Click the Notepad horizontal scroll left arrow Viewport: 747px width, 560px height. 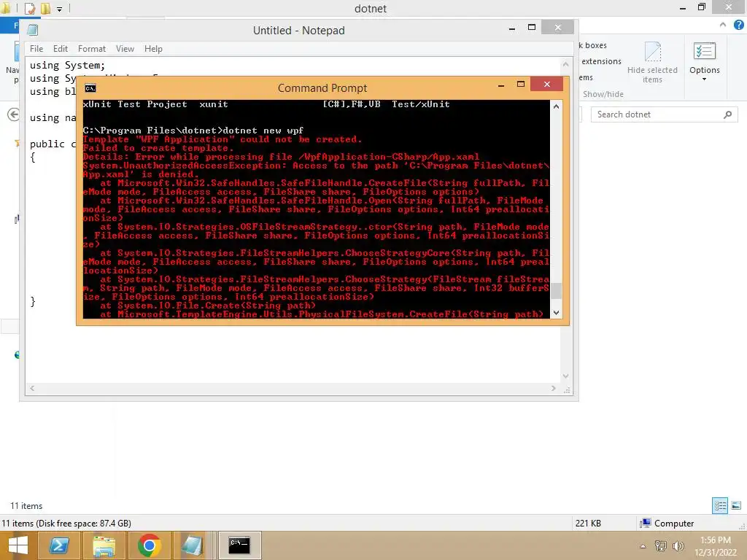[x=32, y=388]
